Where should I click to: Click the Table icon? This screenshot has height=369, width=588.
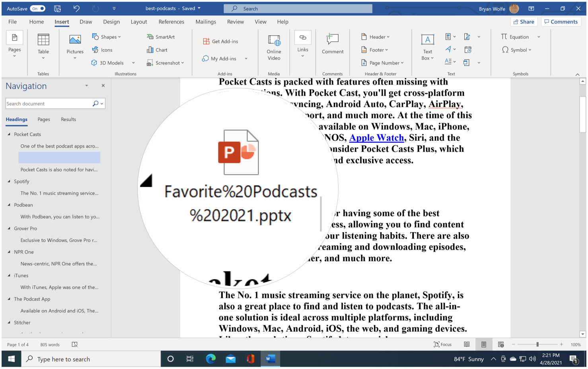(x=43, y=40)
